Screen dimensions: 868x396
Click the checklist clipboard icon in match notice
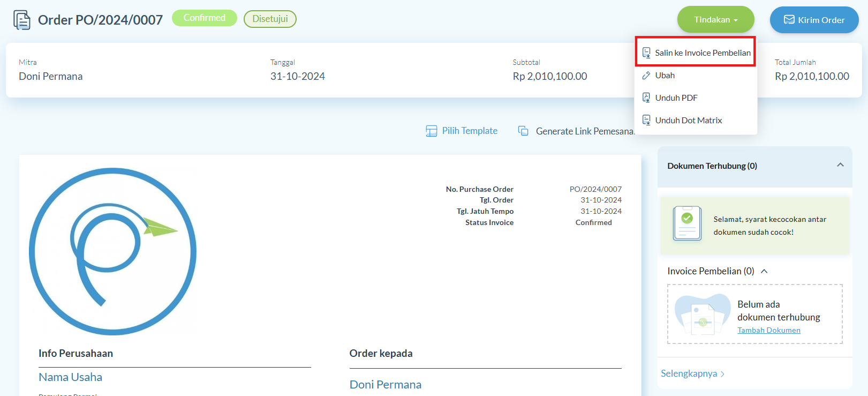[687, 223]
